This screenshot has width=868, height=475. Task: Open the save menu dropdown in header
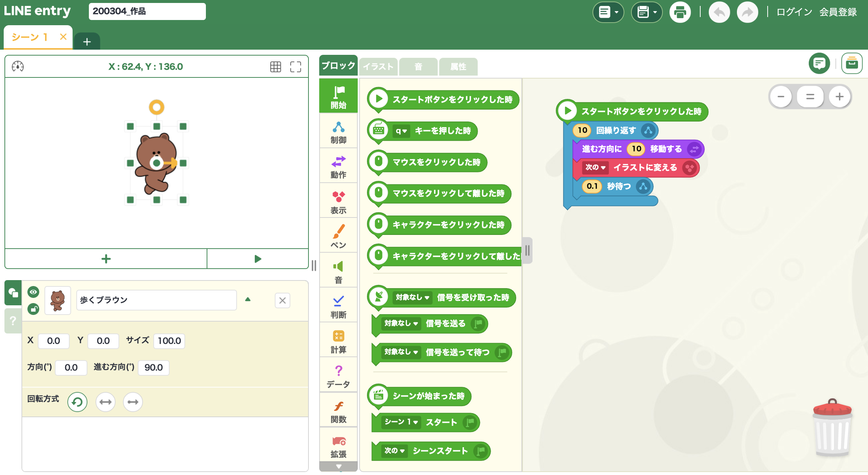[x=647, y=12]
